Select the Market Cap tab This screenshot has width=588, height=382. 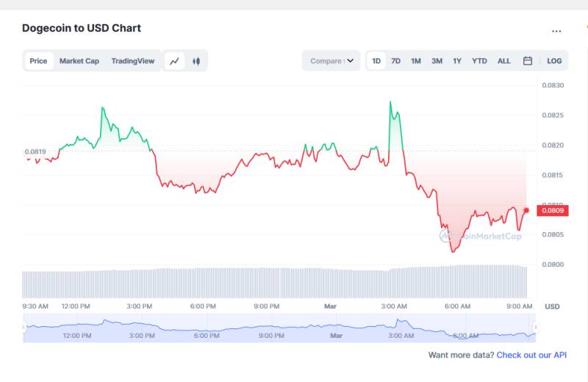[79, 61]
